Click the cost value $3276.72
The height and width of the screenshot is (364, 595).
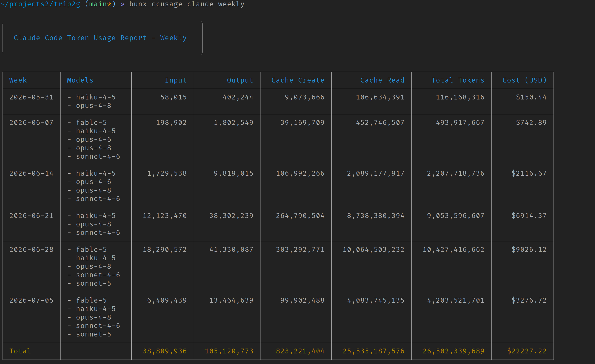529,300
